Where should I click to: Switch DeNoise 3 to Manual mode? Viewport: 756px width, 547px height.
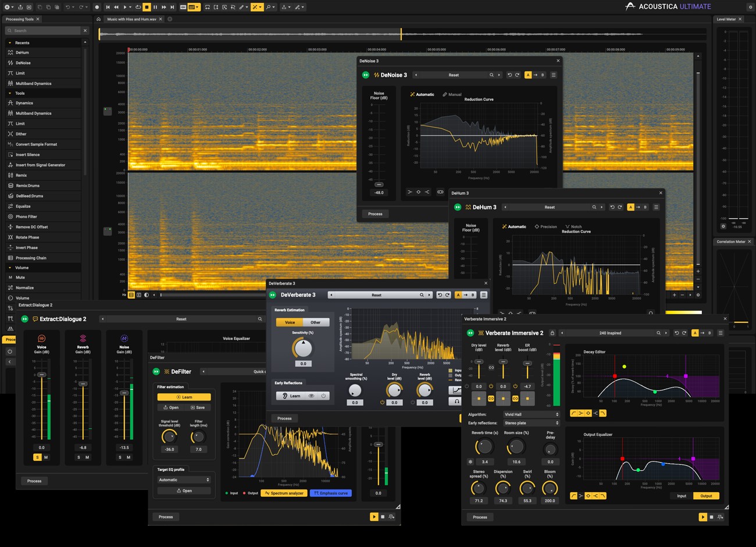[x=452, y=94]
